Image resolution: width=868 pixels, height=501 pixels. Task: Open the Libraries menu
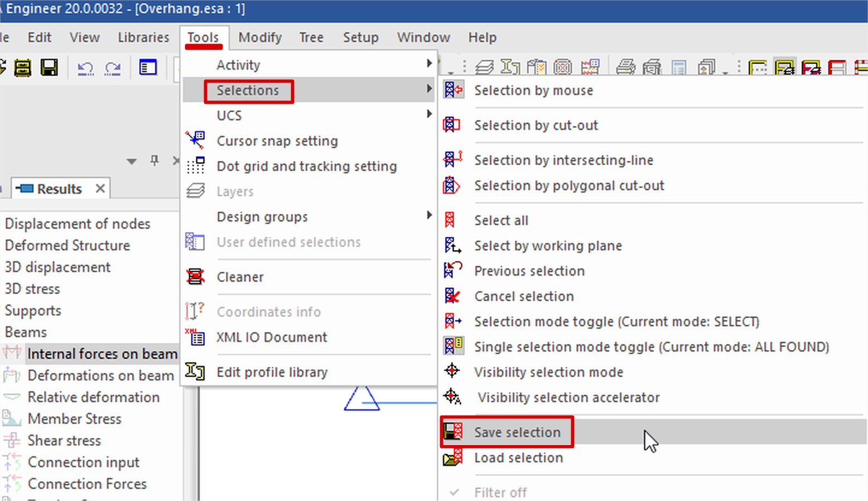[x=143, y=37]
